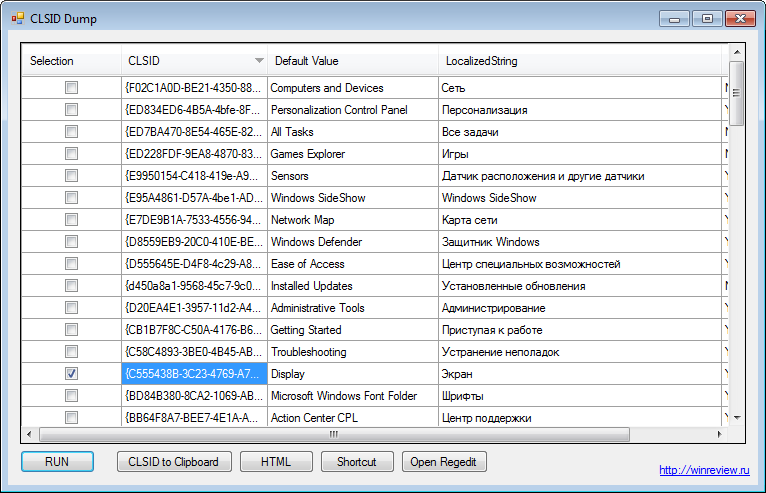766x493 pixels.
Task: Select the {ED7BA470-8E54-465E-82... CLSID cell
Action: (x=194, y=132)
